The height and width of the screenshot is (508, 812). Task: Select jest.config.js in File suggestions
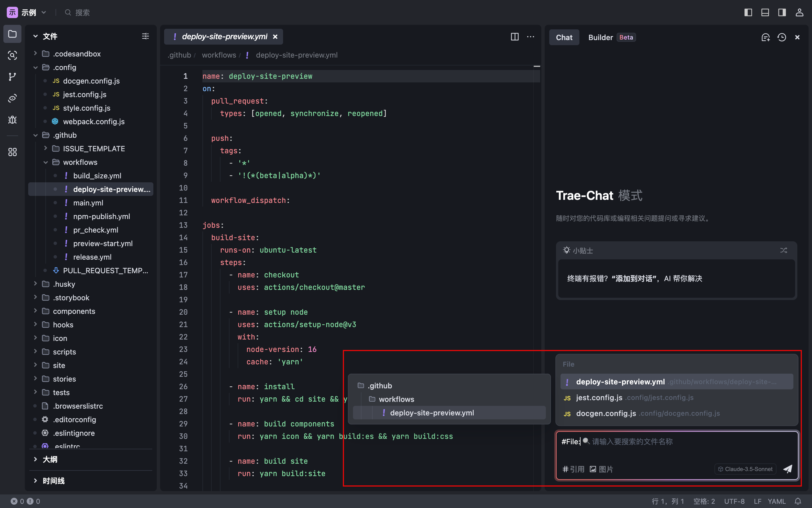point(676,397)
